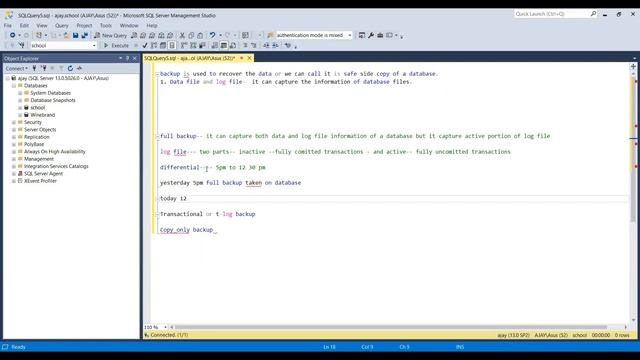Click Connect Object Explorer plug icon

click(34, 68)
